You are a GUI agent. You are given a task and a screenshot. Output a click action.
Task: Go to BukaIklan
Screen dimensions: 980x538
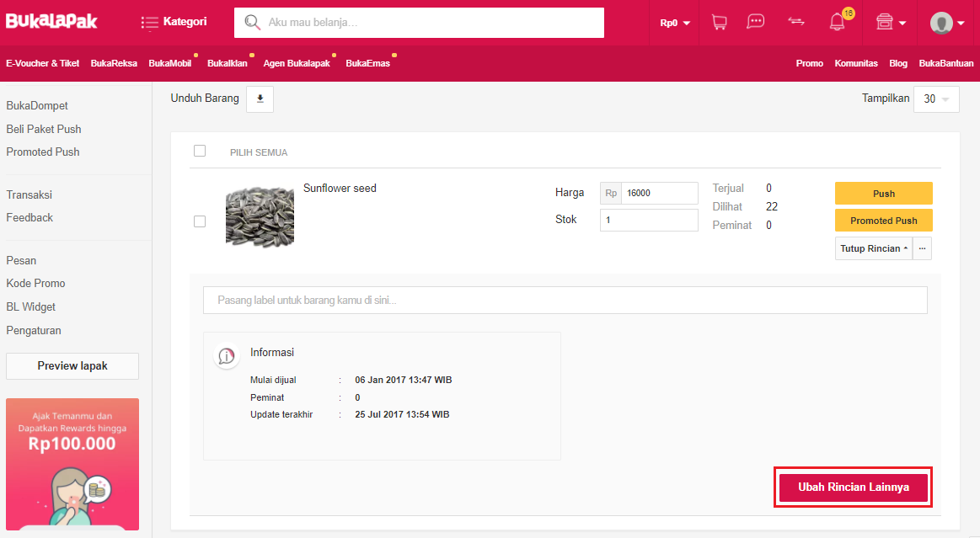(x=228, y=64)
